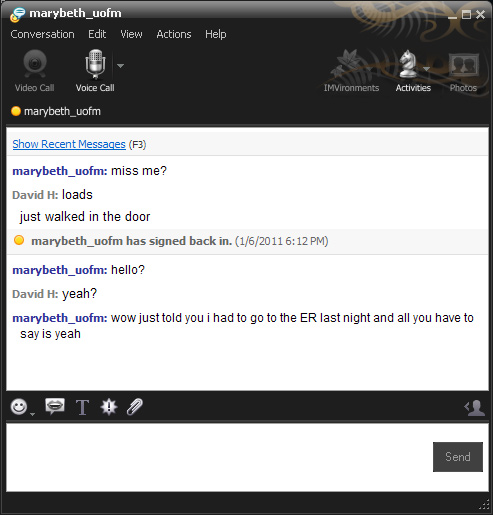Click the Send button
This screenshot has width=493, height=515.
coord(458,457)
